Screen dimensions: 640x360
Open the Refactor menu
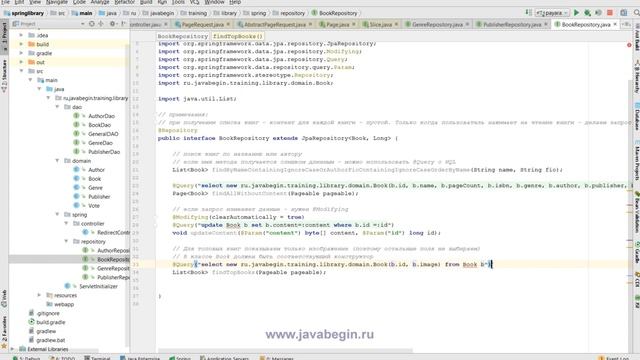(124, 2)
